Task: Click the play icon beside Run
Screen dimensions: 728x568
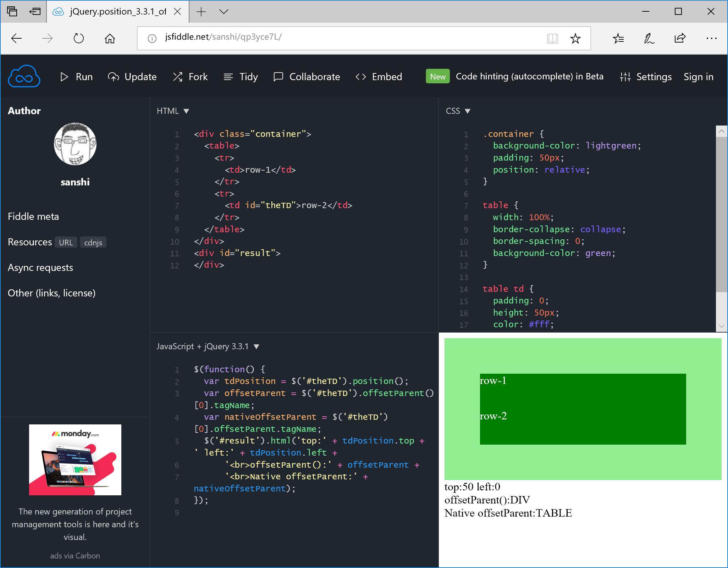Action: coord(64,77)
